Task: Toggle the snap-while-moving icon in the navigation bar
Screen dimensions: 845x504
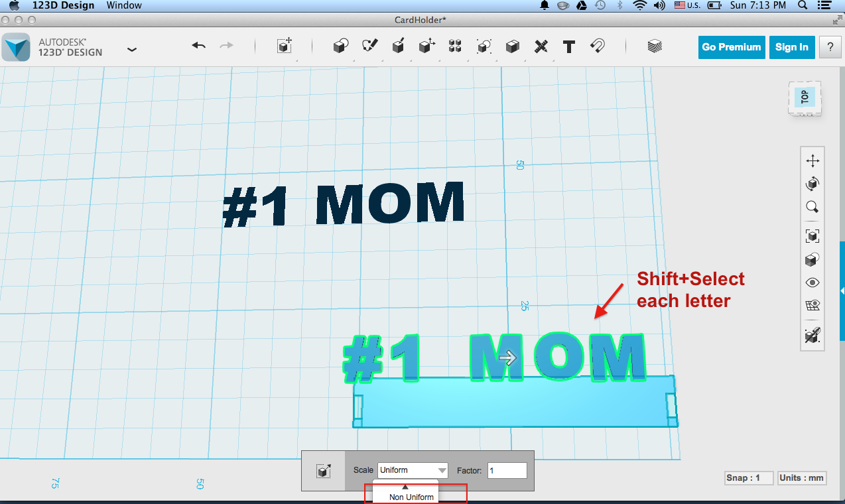Action: tap(812, 335)
